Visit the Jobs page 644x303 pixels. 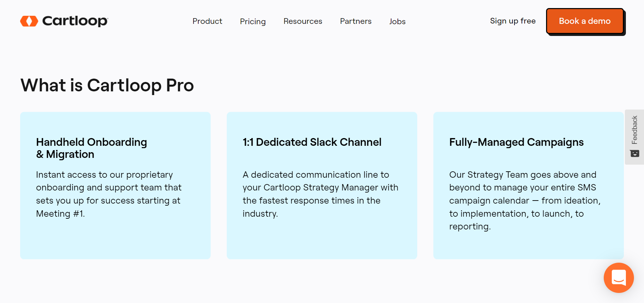click(x=397, y=21)
